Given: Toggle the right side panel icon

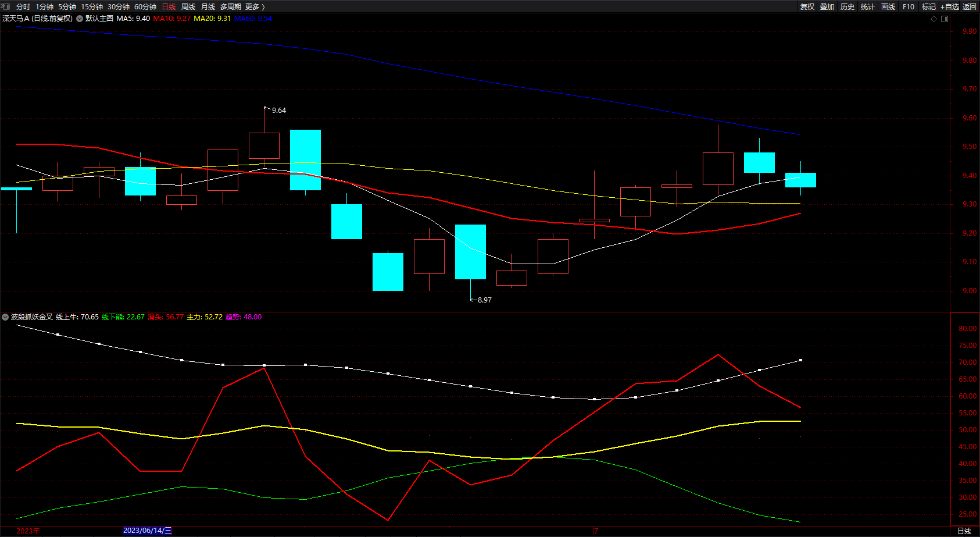Looking at the screenshot, I should 945,19.
